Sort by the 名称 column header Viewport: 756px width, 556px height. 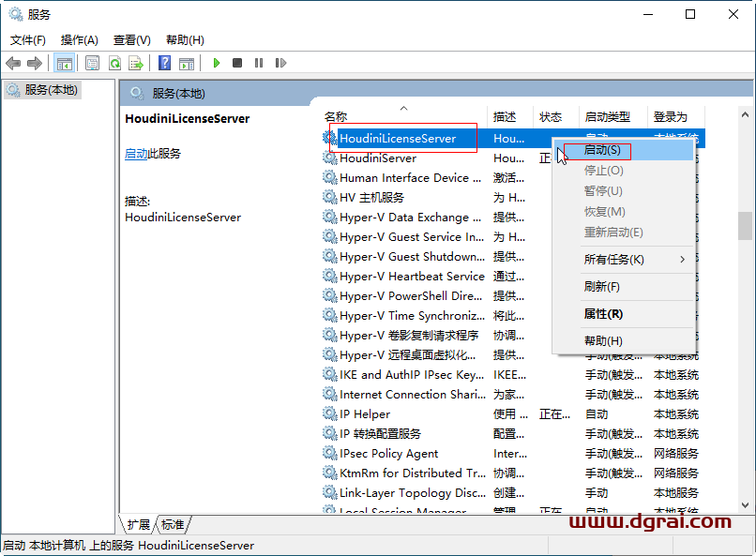pyautogui.click(x=404, y=116)
